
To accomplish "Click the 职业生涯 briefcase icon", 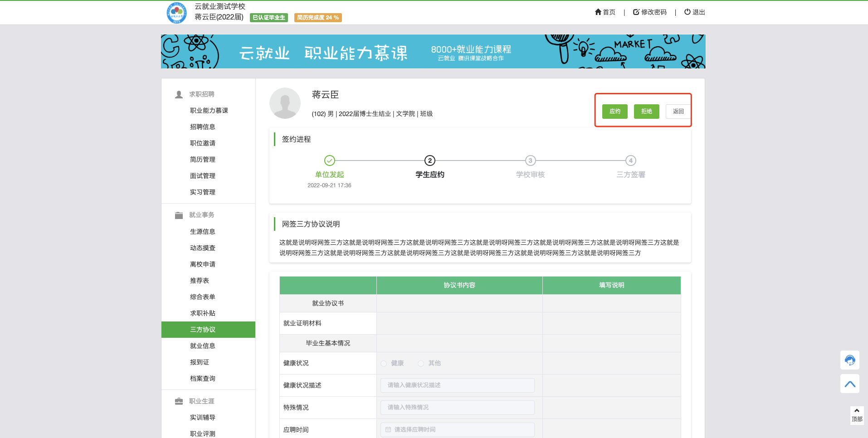I will 179,401.
